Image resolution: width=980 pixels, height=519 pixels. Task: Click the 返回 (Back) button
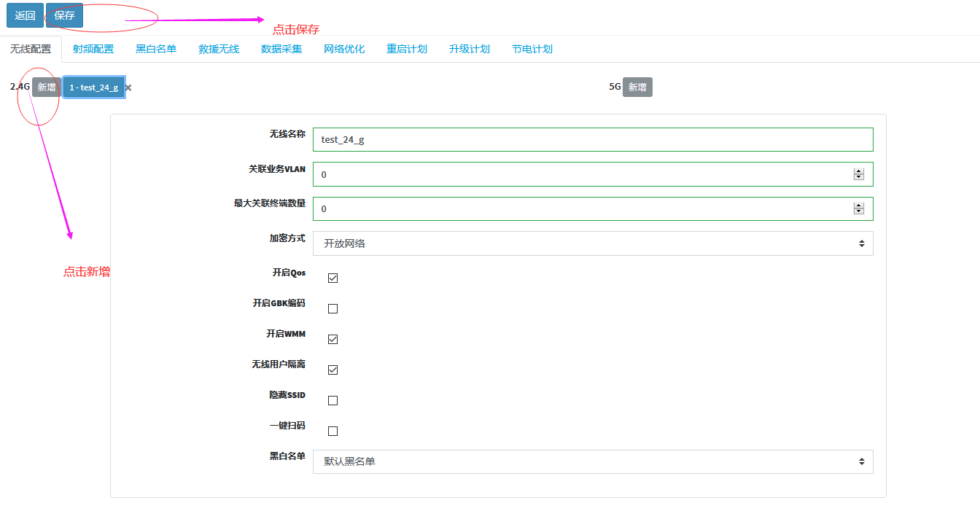(25, 15)
